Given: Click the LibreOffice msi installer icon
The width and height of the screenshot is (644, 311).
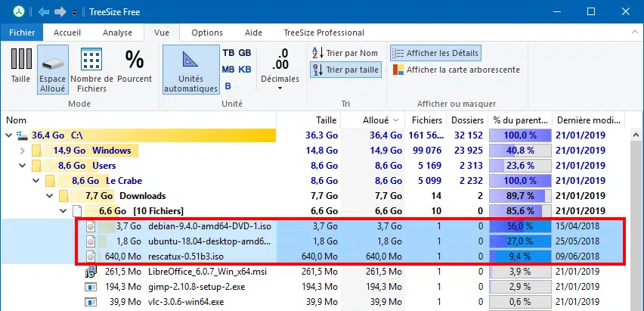Looking at the screenshot, I should [91, 272].
